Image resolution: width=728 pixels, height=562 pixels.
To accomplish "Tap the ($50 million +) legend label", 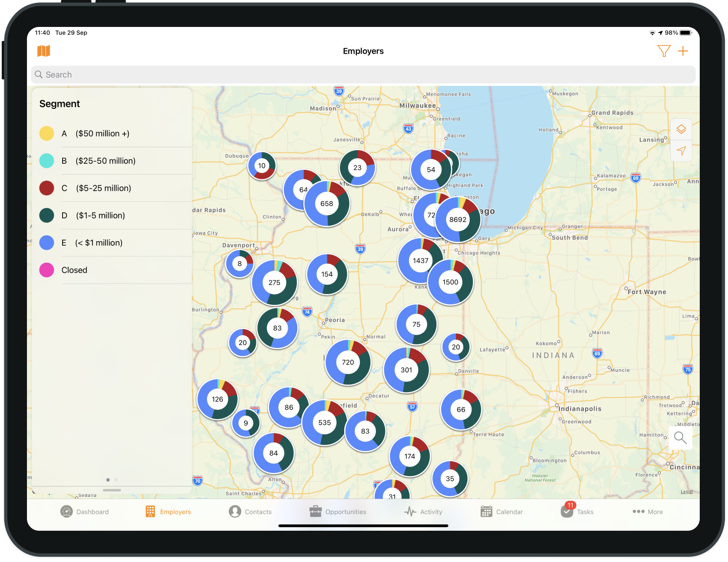I will click(x=103, y=133).
